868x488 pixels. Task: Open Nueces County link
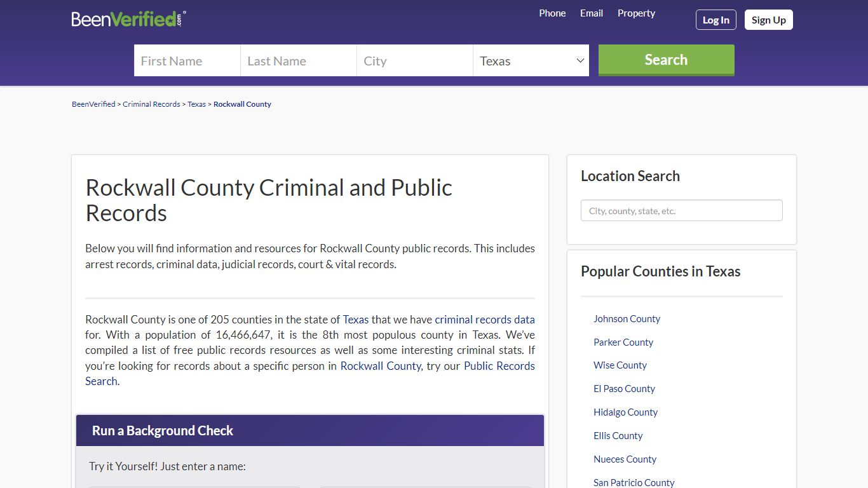(625, 459)
